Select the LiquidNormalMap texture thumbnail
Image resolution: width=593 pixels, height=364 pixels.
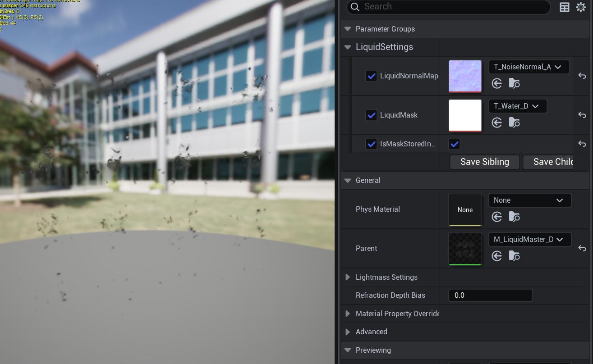[465, 76]
